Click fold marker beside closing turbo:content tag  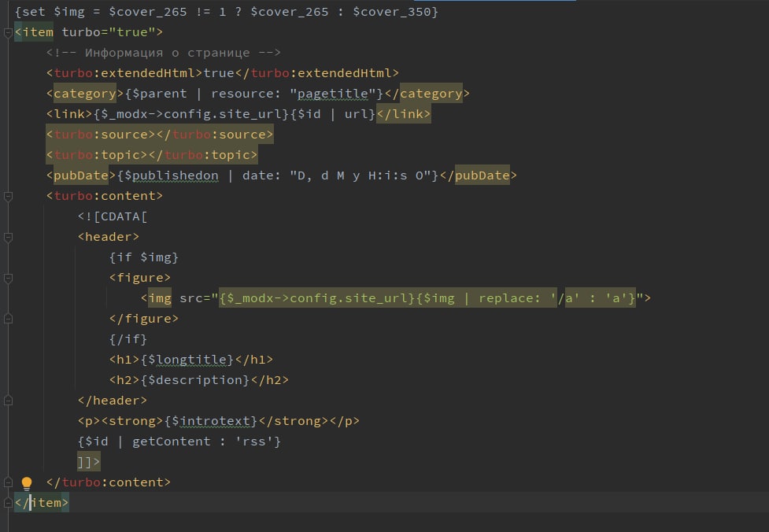(8, 482)
